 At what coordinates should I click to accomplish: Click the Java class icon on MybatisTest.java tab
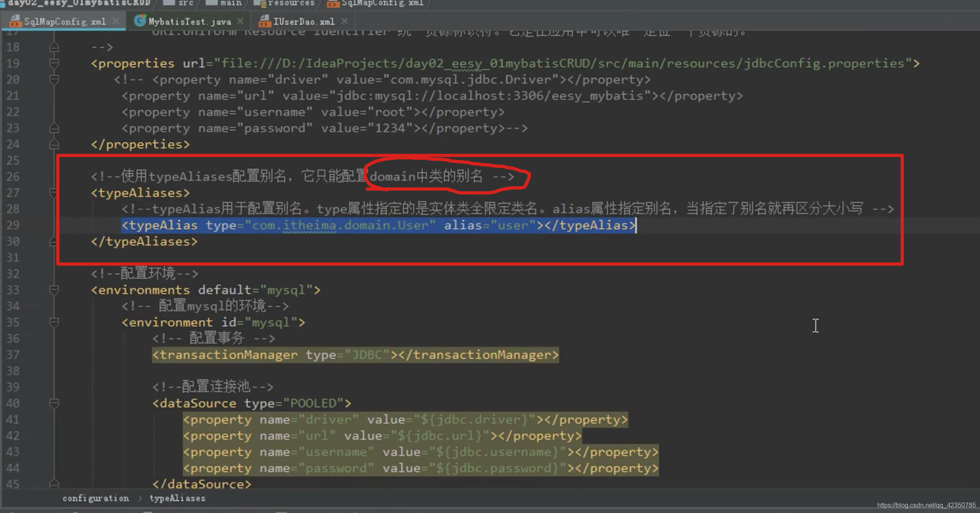140,21
